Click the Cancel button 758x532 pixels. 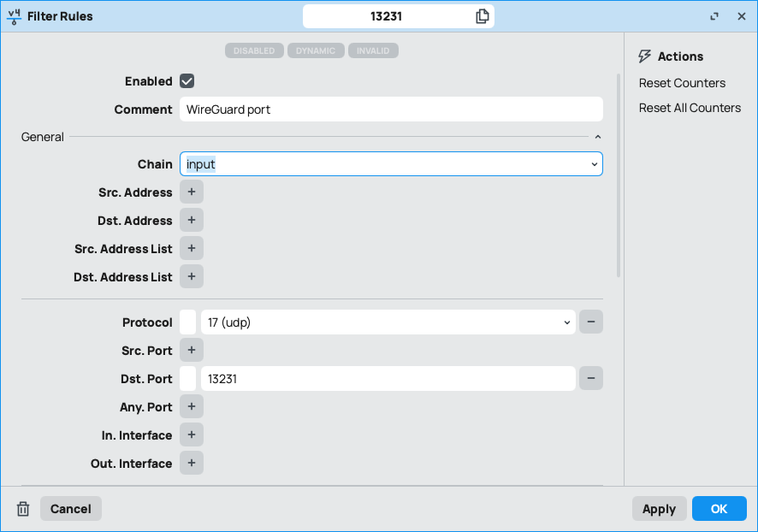click(71, 509)
